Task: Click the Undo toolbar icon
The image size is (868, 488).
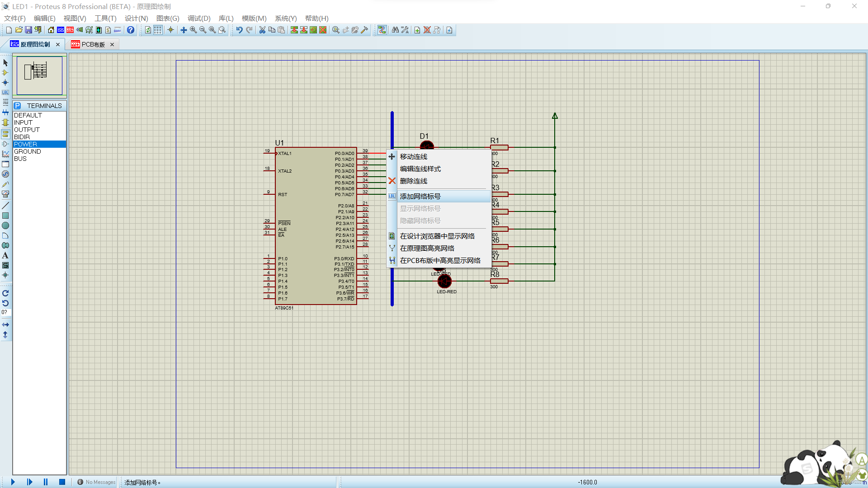Action: point(239,30)
